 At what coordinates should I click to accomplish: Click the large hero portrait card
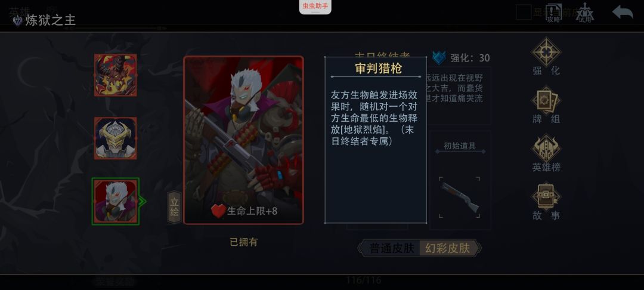[x=243, y=140]
